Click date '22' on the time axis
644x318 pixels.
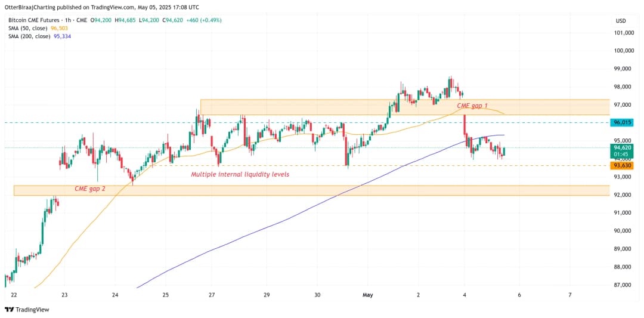14,295
